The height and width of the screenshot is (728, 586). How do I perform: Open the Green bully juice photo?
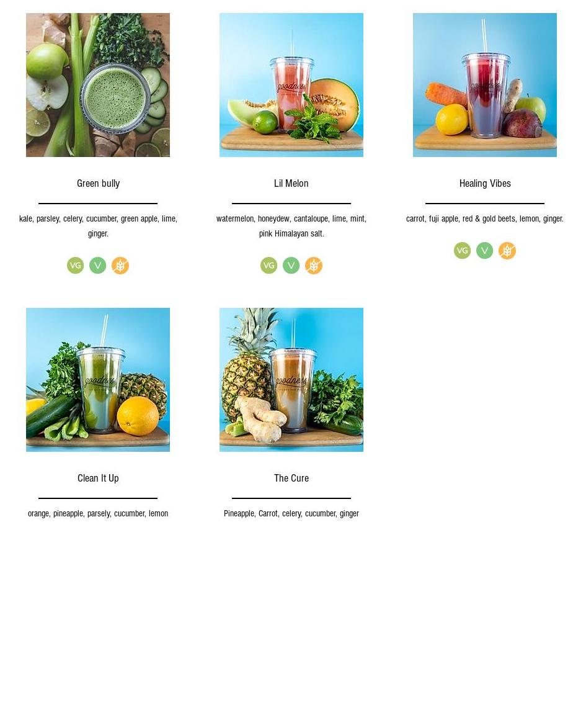(98, 85)
